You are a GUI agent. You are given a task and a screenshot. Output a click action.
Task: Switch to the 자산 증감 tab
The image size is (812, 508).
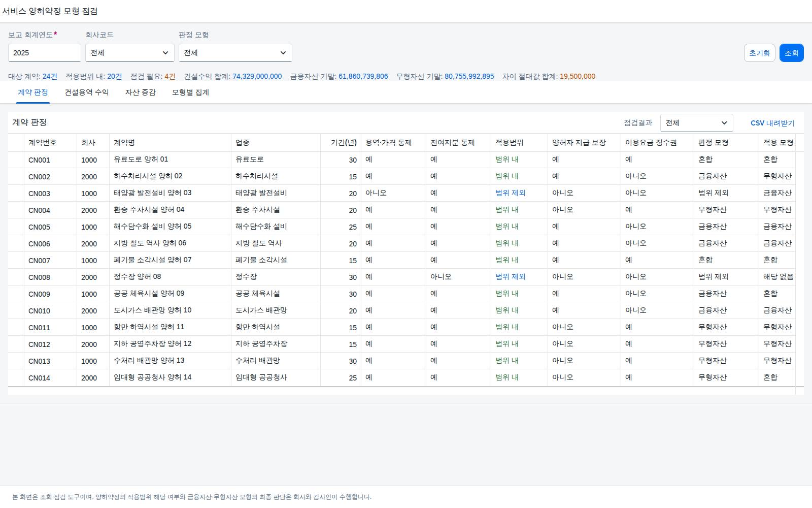click(141, 92)
